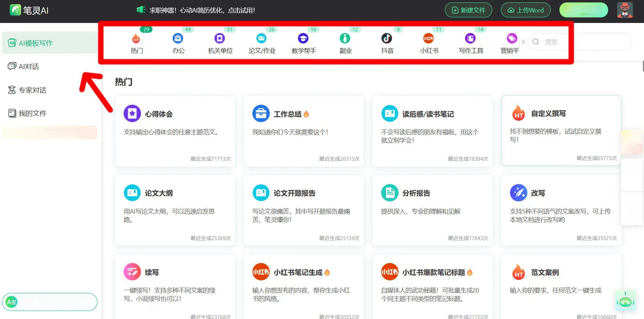The width and height of the screenshot is (644, 319).
Task: Select the 机关单位 purple star icon
Action: pyautogui.click(x=220, y=38)
